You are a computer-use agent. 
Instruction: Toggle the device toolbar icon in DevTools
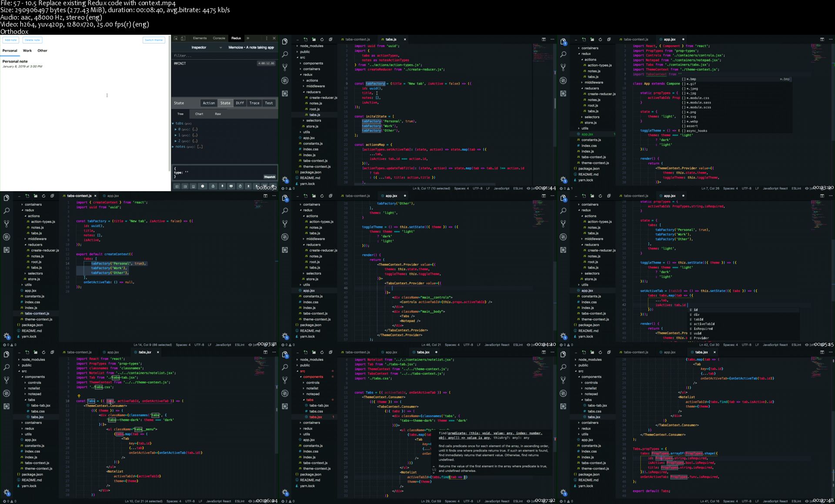(183, 38)
